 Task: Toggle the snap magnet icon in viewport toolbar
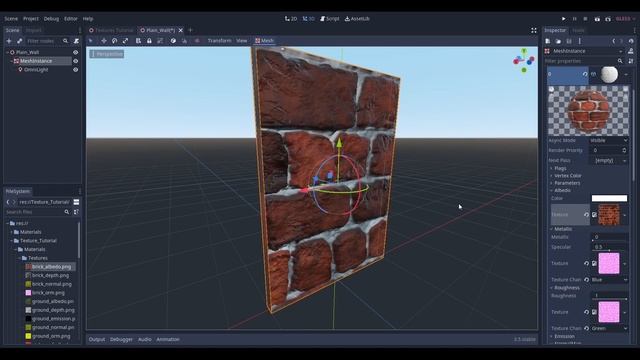[x=184, y=40]
